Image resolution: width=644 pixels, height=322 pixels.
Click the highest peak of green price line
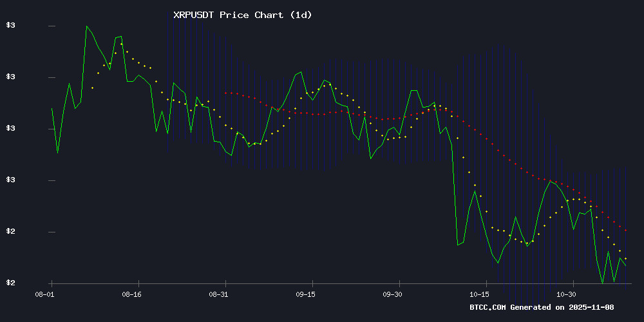tap(87, 26)
